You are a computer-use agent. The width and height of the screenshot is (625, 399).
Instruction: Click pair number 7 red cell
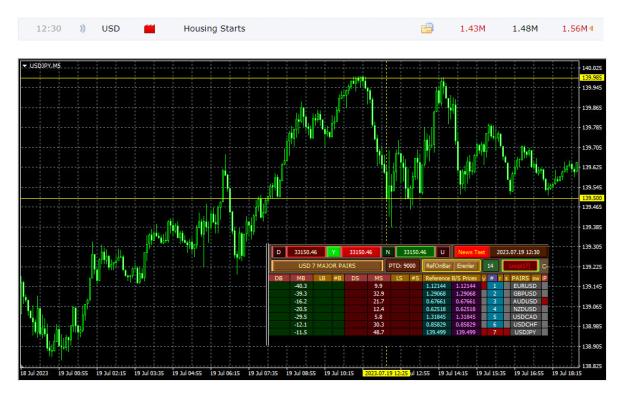click(x=495, y=332)
